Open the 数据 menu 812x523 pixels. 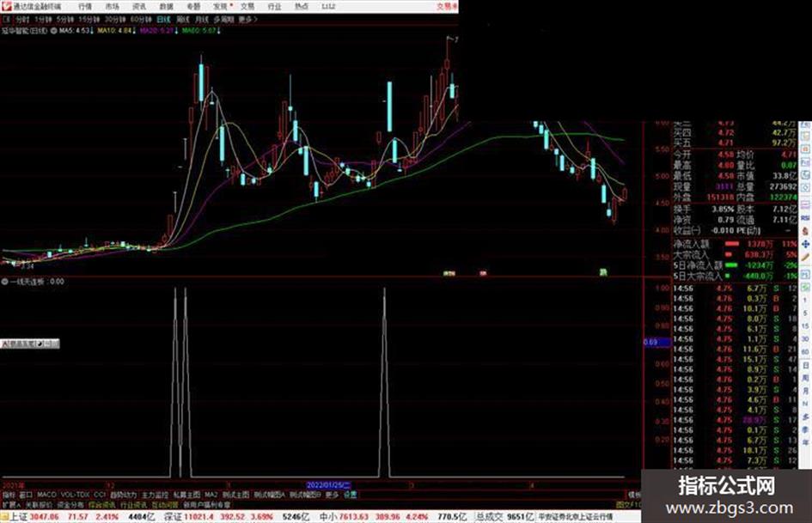(166, 6)
